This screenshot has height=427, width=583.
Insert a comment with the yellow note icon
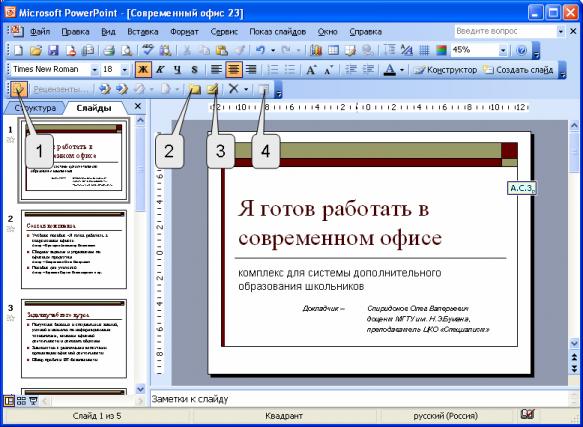[x=194, y=89]
